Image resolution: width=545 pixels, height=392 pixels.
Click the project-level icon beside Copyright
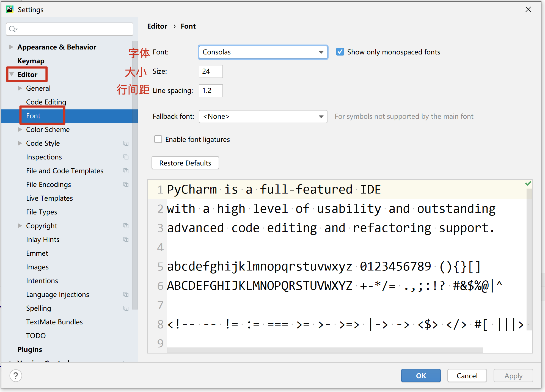[x=126, y=226]
